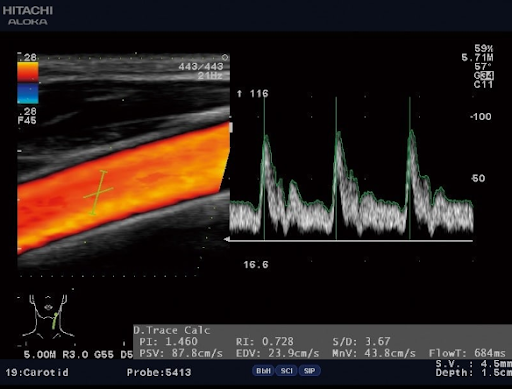The width and height of the screenshot is (512, 389).
Task: Click the PSV: 87.8cm/s reading
Action: click(181, 353)
